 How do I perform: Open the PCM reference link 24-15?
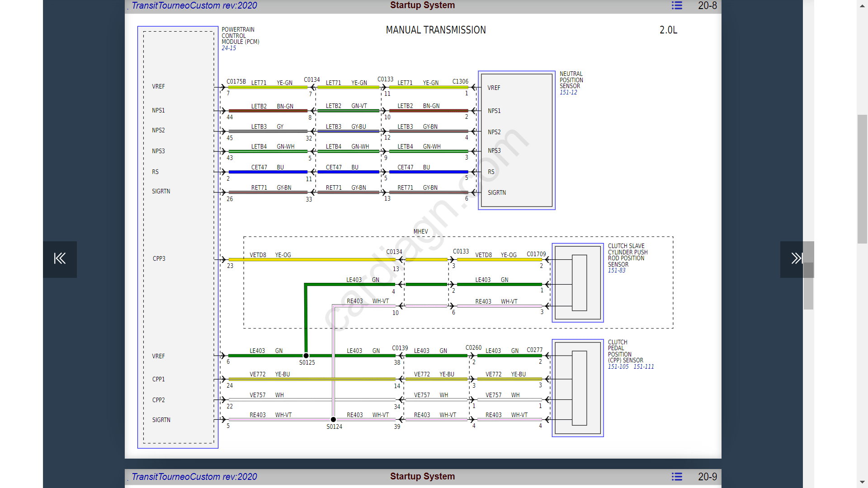tap(228, 48)
